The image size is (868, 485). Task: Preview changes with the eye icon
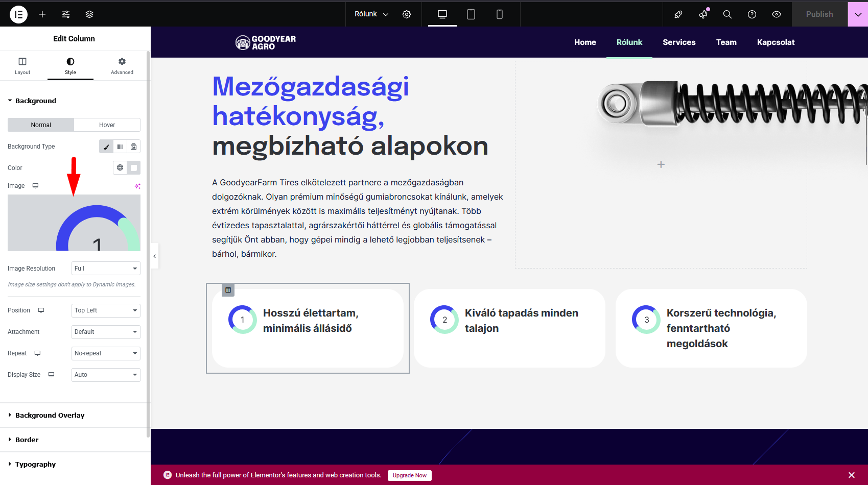[x=777, y=14]
